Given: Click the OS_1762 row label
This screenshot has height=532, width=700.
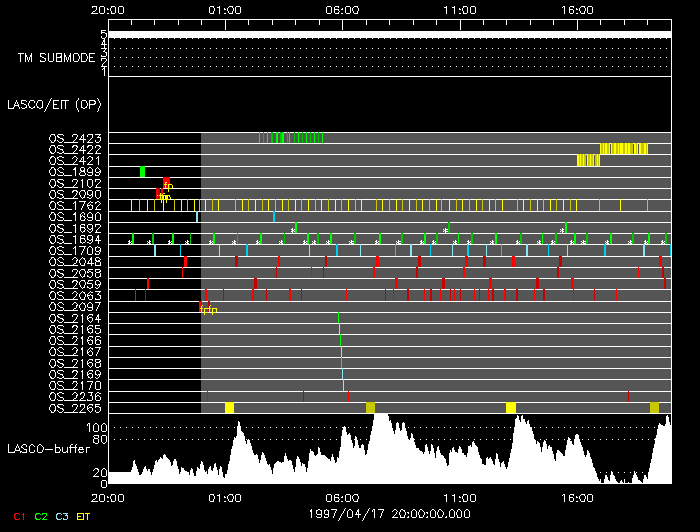Looking at the screenshot, I should (x=74, y=205).
